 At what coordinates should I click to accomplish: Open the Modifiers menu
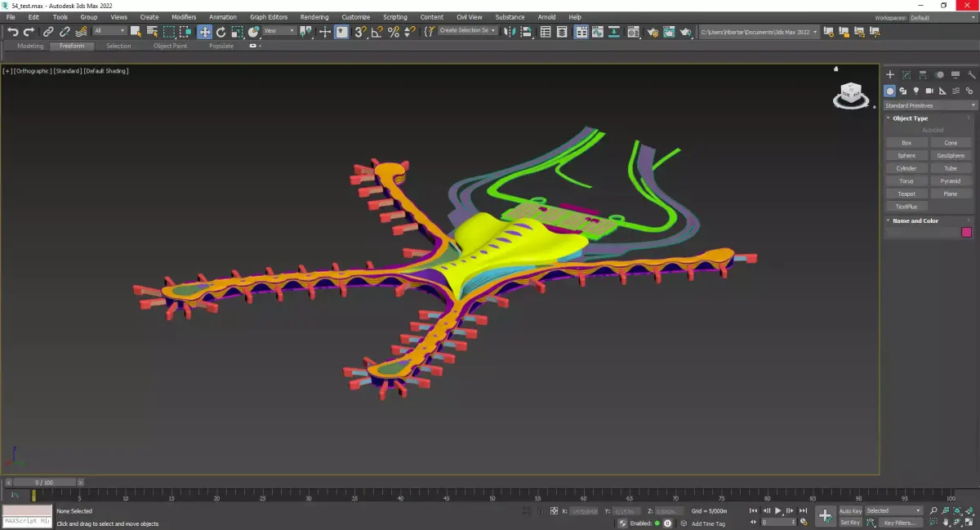[184, 17]
